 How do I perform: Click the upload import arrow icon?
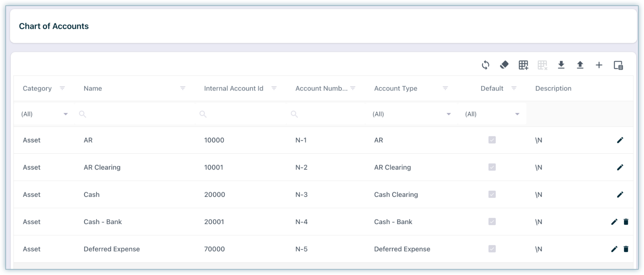pyautogui.click(x=580, y=65)
